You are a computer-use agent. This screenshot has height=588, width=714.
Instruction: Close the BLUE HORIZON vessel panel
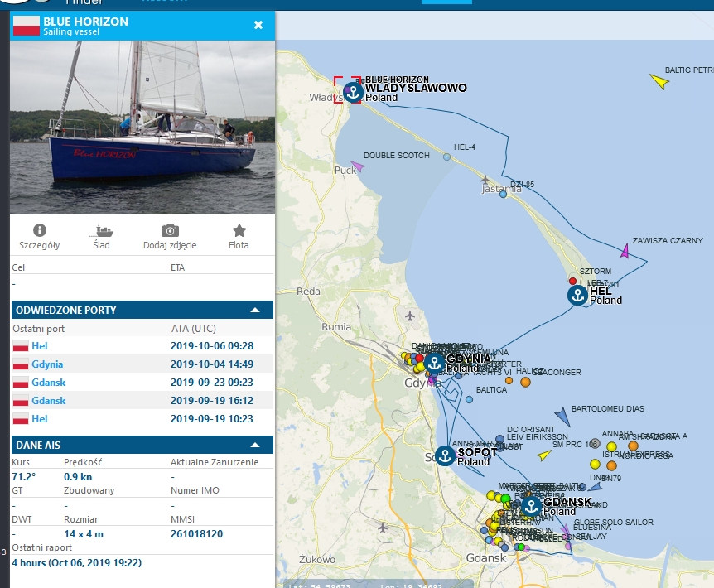point(258,25)
